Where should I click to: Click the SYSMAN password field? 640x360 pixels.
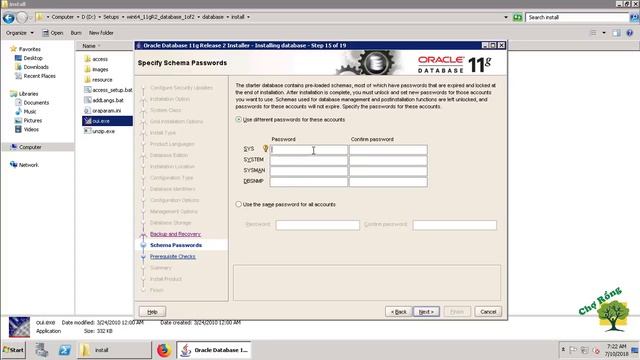click(x=309, y=171)
